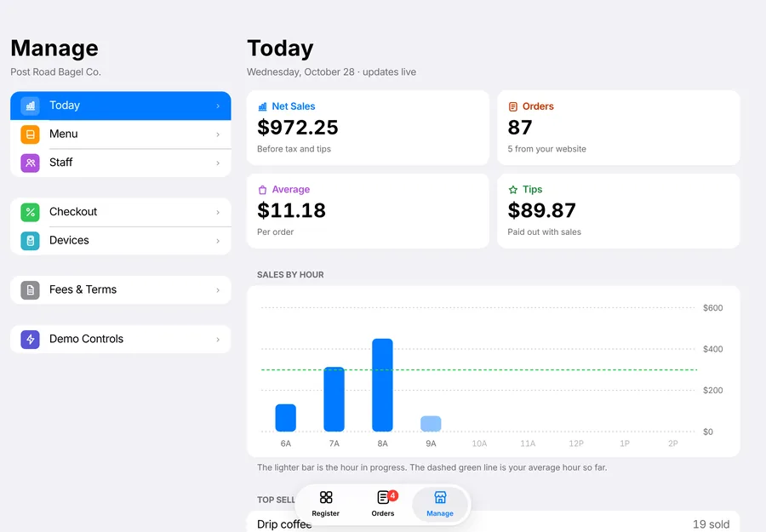Screen dimensions: 766x532
Task: Click the Net Sales chart icon
Action: click(x=262, y=106)
